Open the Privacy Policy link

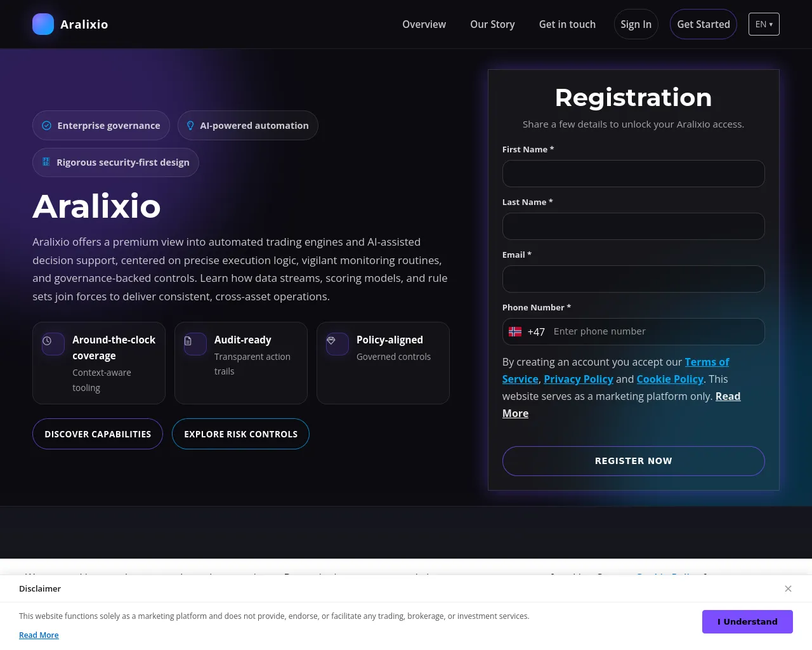[579, 379]
